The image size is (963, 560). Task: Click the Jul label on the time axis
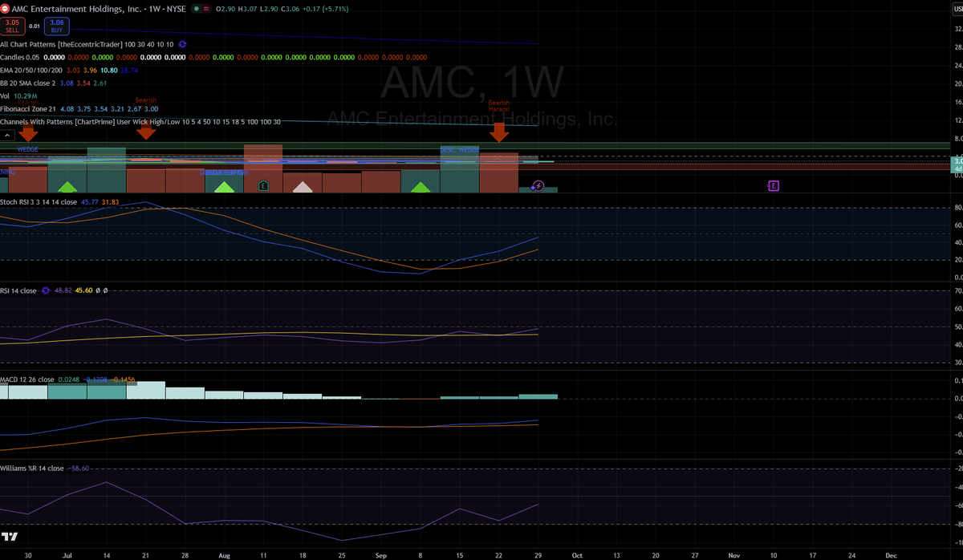coord(67,554)
